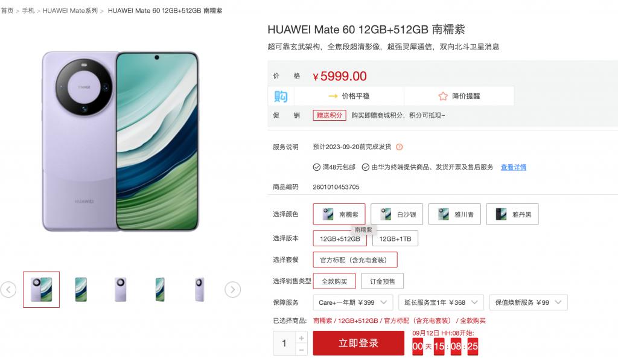
Task: Click the next thumbnails arrow icon
Action: 232,290
